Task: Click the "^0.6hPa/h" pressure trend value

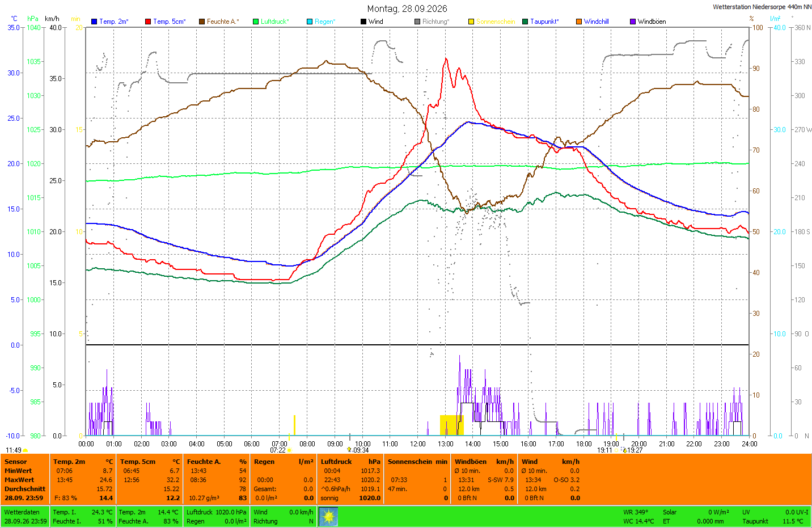Action: tap(336, 489)
